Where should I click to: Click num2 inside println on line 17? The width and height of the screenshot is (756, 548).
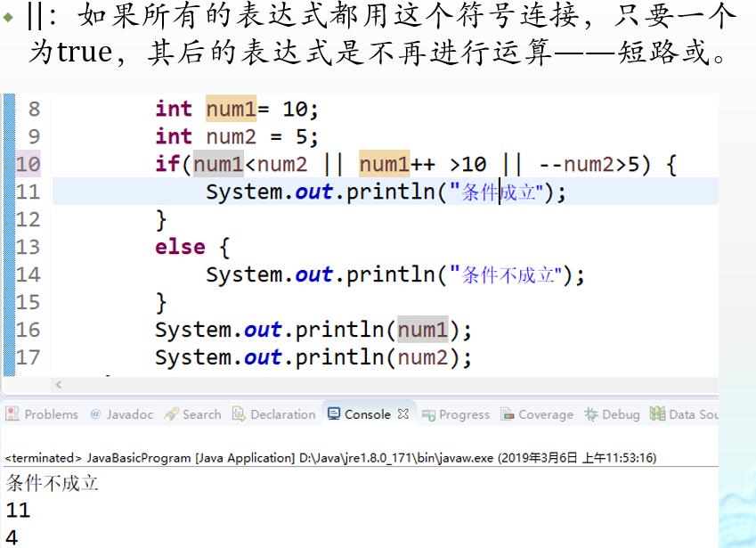(x=423, y=357)
